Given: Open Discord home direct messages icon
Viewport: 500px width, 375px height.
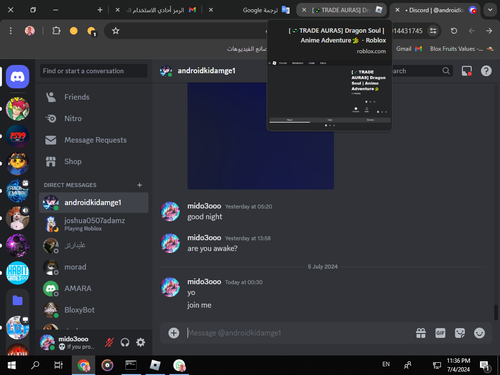Looking at the screenshot, I should tap(18, 77).
